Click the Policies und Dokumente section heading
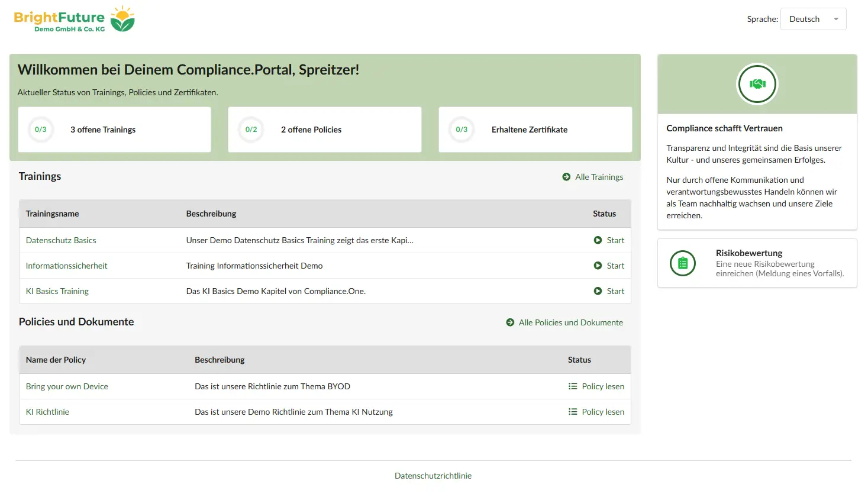This screenshot has height=494, width=868. click(76, 322)
